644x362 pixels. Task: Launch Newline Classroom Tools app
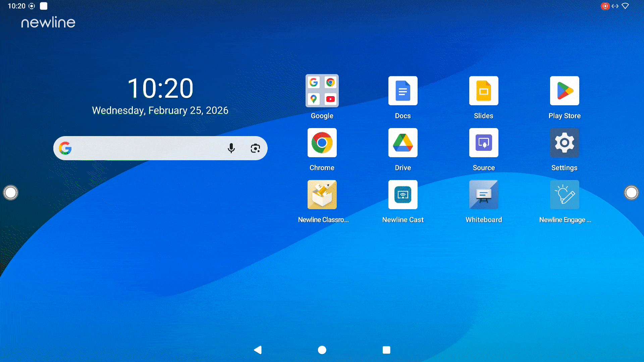pyautogui.click(x=322, y=195)
